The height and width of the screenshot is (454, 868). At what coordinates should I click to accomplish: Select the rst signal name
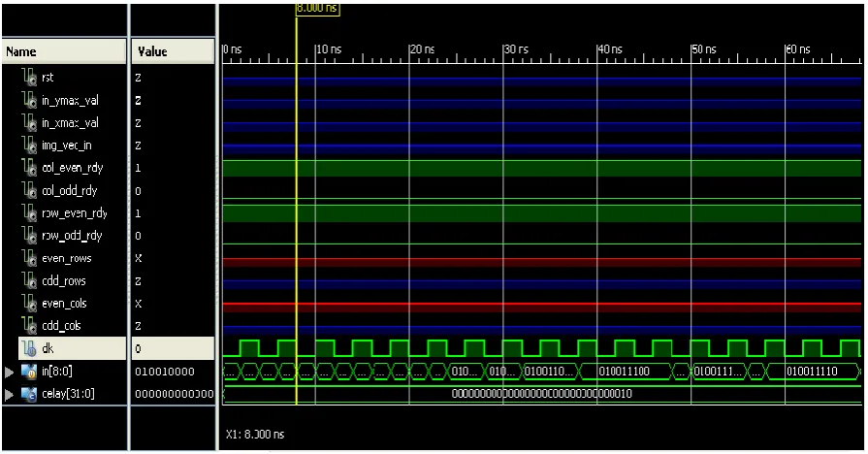point(48,78)
